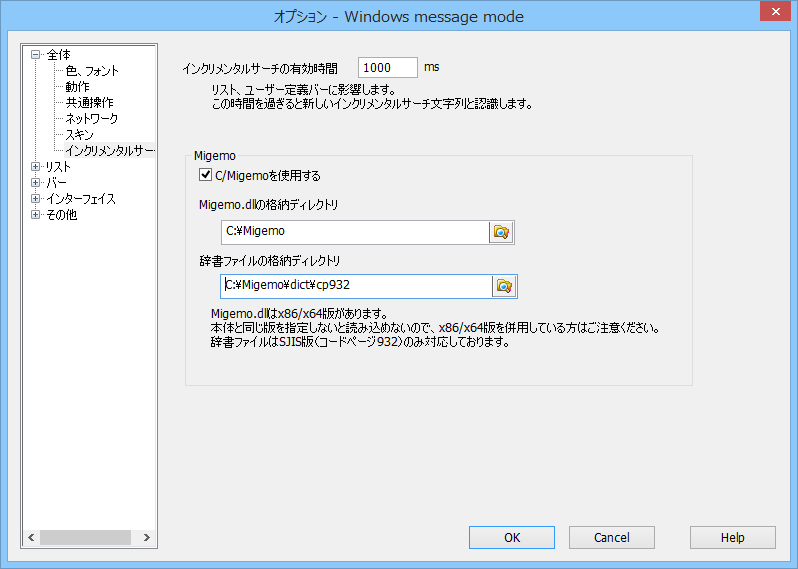Click the incremental search time 1000 field
Viewport: 798px width, 569px height.
click(x=387, y=67)
